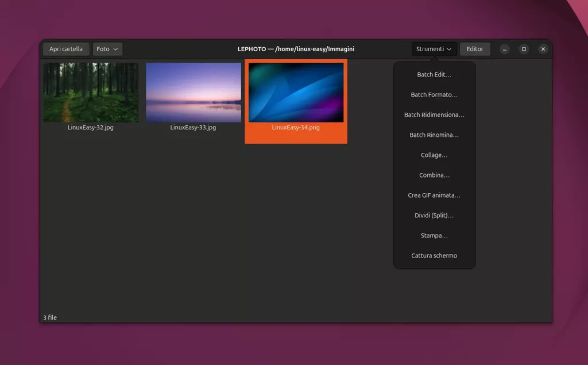Open the Editor
588x365 pixels.
pos(475,49)
